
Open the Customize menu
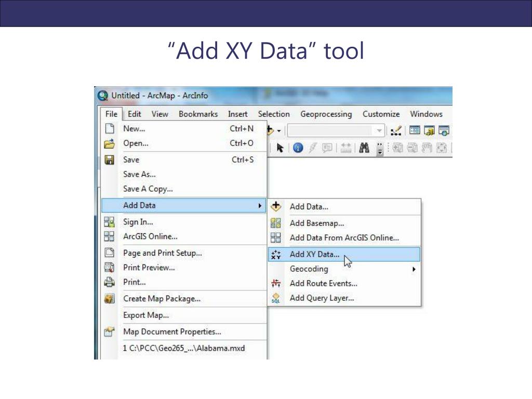click(381, 114)
